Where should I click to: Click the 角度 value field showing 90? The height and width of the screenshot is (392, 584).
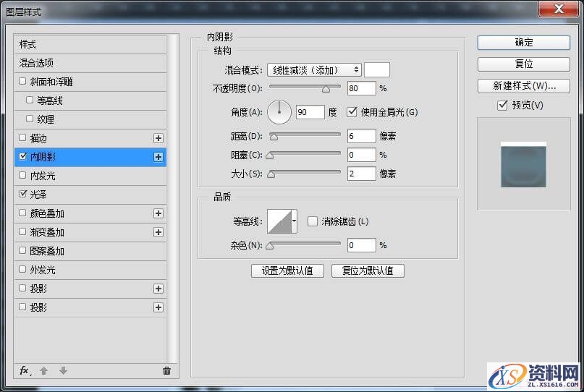310,112
